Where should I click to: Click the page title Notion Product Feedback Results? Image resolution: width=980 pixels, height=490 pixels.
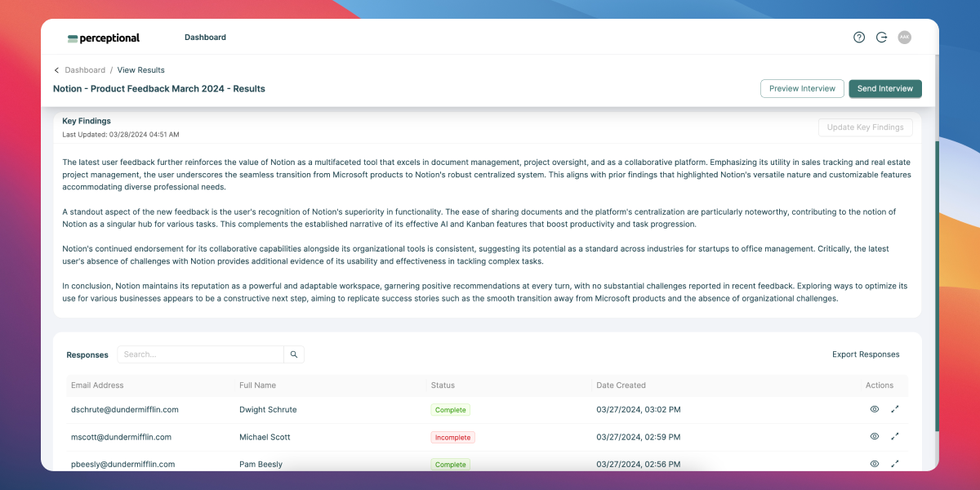[159, 88]
